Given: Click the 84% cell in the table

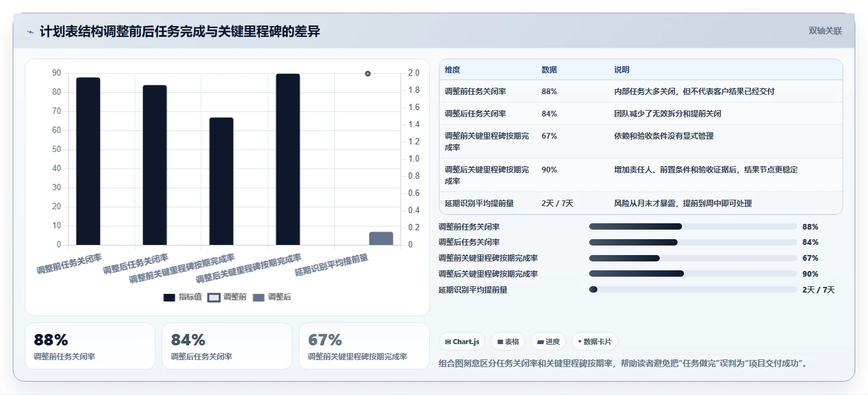Looking at the screenshot, I should [x=549, y=114].
